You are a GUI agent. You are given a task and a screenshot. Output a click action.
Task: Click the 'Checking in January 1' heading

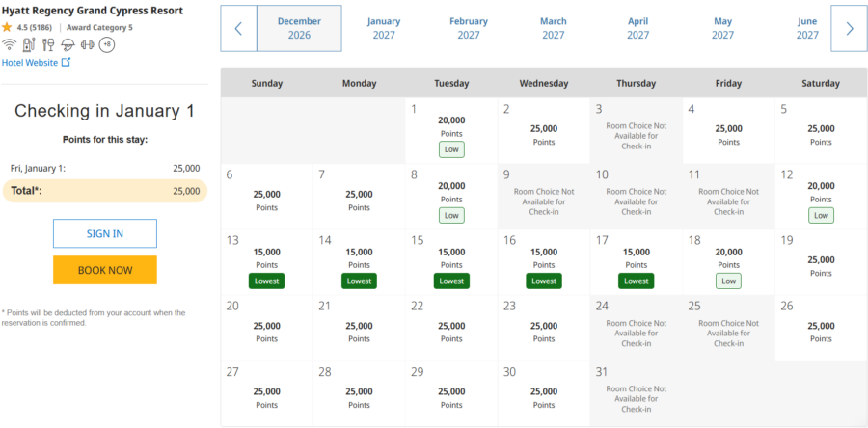tap(104, 111)
